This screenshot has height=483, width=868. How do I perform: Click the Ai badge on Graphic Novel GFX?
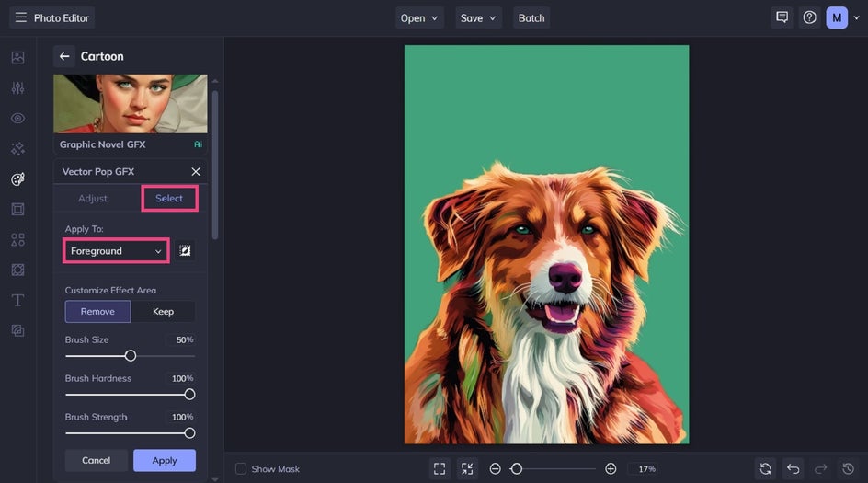[198, 144]
